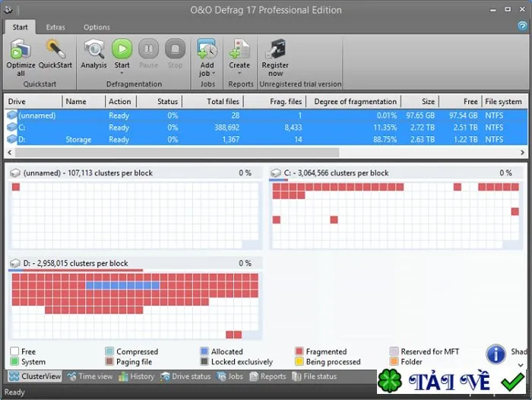
Task: Click the 88.75% fragmentation value for D:
Action: coord(385,139)
